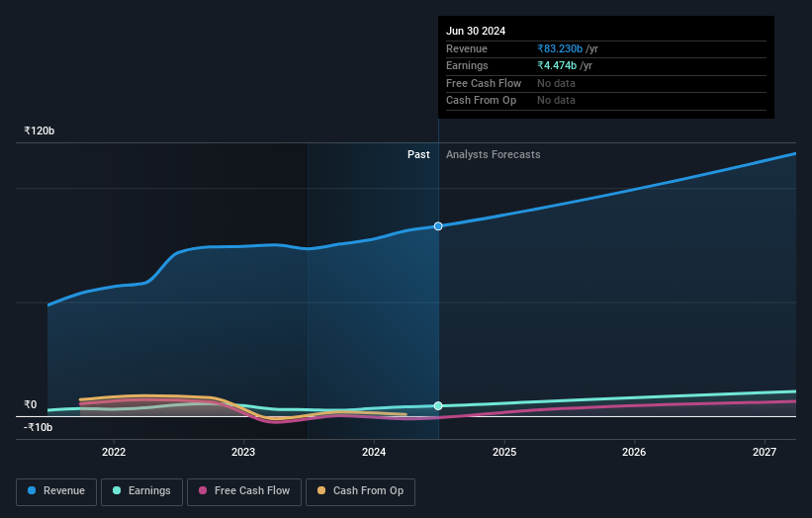Click the 2025 x-axis label
The image size is (812, 518).
click(x=504, y=452)
